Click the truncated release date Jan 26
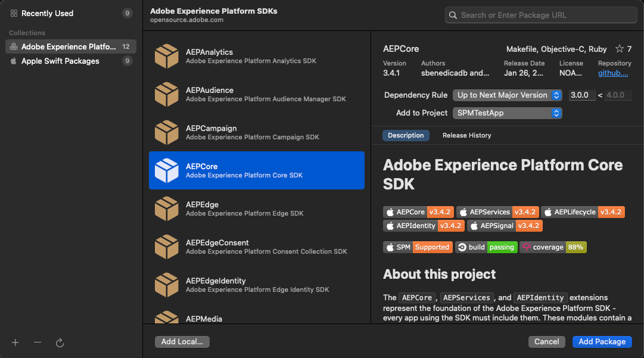Screen dimensions: 644x358 click(x=524, y=73)
